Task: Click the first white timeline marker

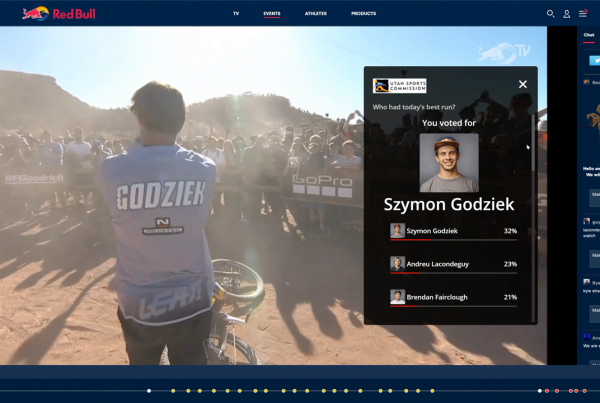Action: (149, 391)
